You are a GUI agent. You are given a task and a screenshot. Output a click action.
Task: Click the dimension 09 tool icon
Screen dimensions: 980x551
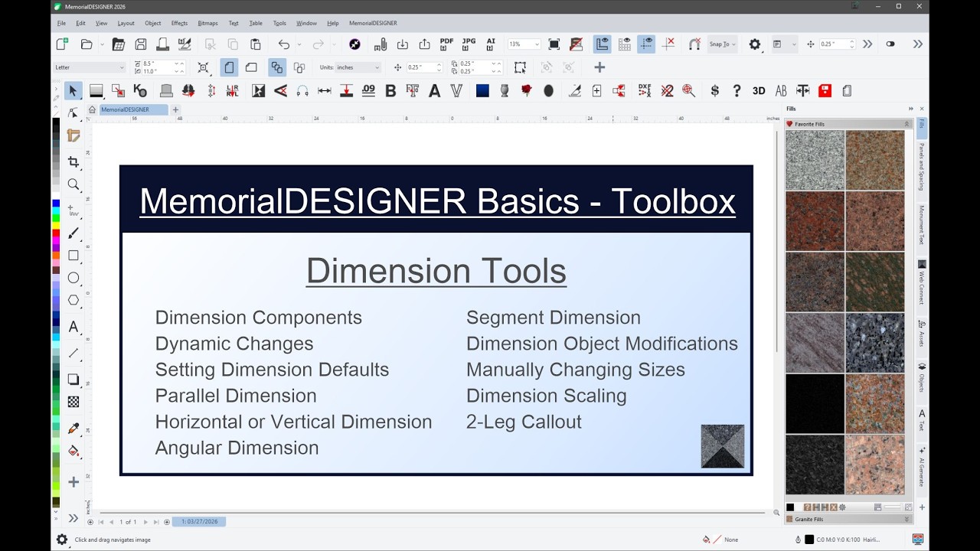click(x=368, y=91)
